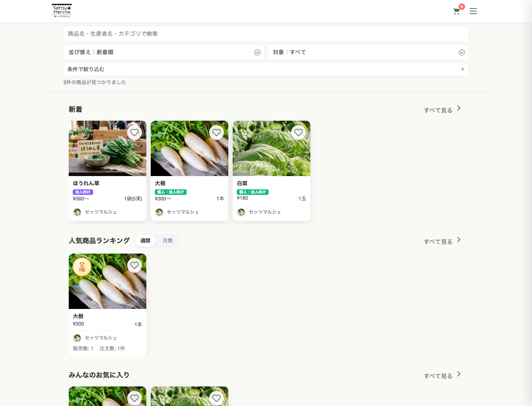Screen dimensions: 532x406
Task: Click the 法人向け purple tag
Action: (83, 192)
